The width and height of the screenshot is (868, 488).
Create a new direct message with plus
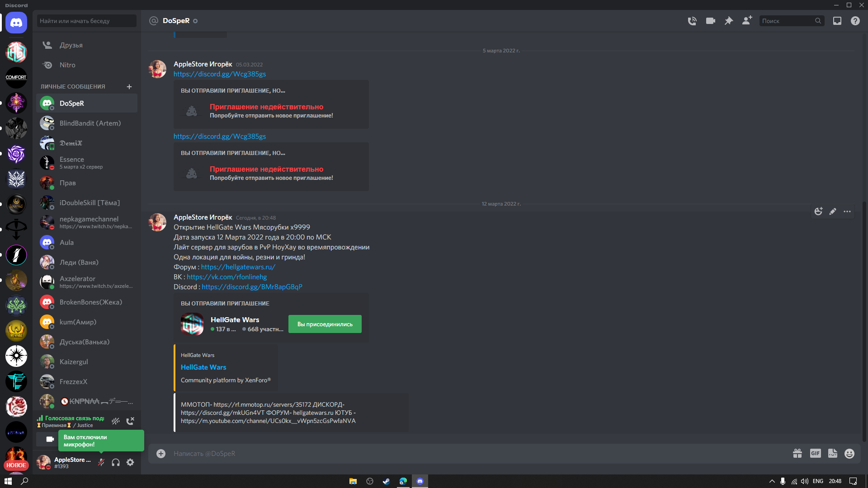coord(129,87)
